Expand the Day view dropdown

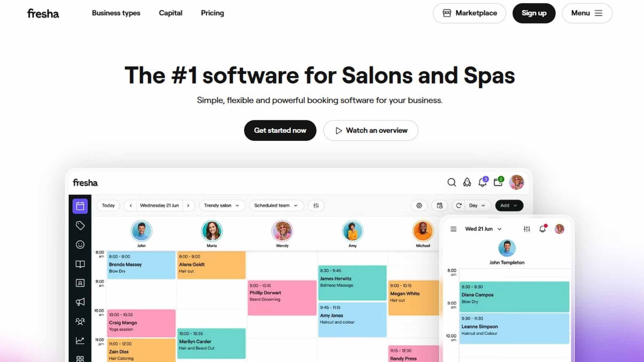click(x=477, y=205)
